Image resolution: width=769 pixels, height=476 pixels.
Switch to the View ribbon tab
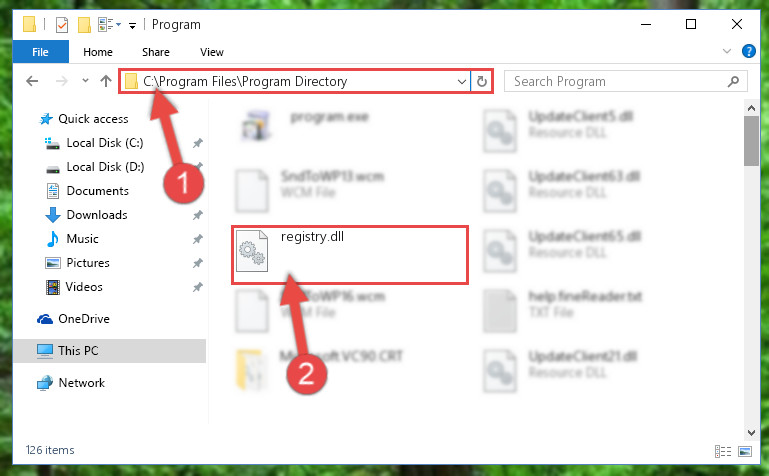click(212, 52)
